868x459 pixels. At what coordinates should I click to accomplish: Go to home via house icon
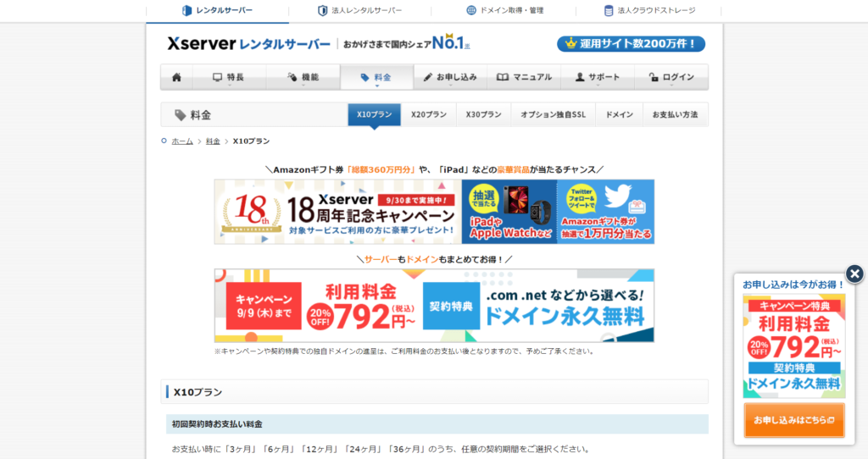(176, 77)
